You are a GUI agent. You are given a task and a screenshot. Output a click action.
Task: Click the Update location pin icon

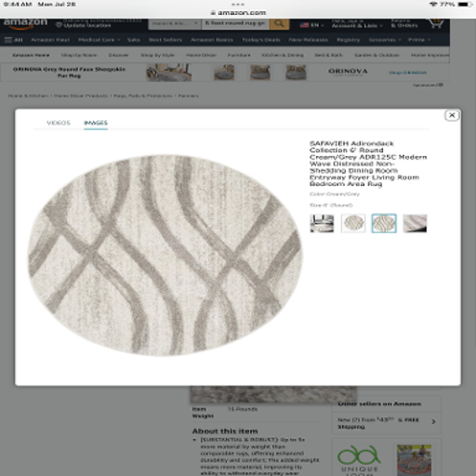(59, 25)
